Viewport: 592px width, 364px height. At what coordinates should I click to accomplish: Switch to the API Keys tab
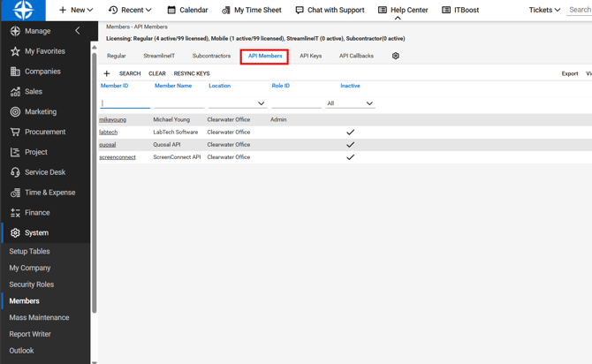(310, 56)
